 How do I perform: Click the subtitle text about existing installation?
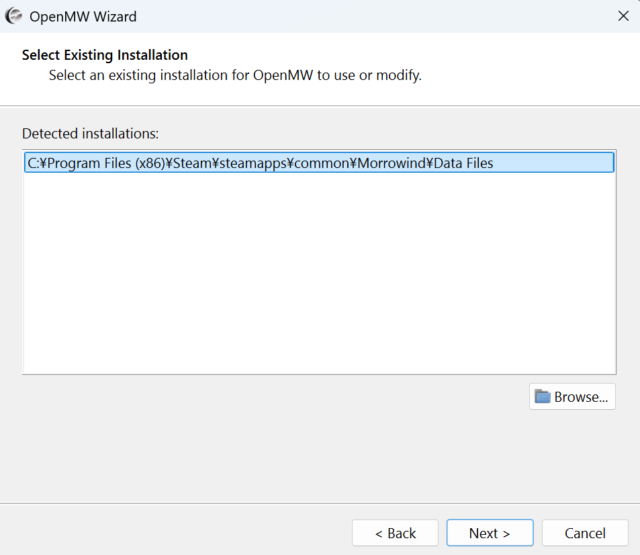tap(235, 75)
